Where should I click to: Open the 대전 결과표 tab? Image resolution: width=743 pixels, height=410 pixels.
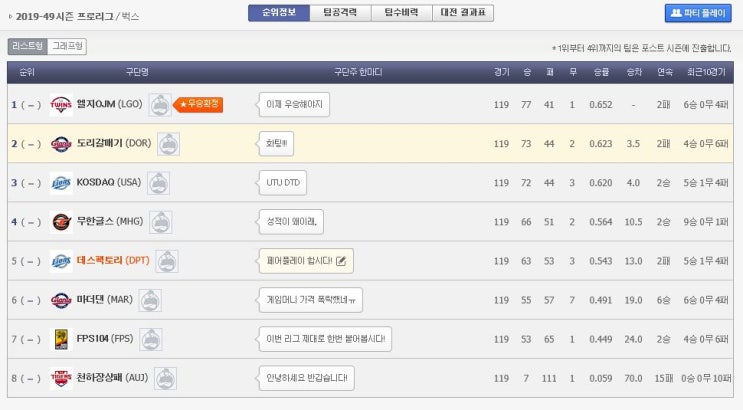(x=463, y=13)
